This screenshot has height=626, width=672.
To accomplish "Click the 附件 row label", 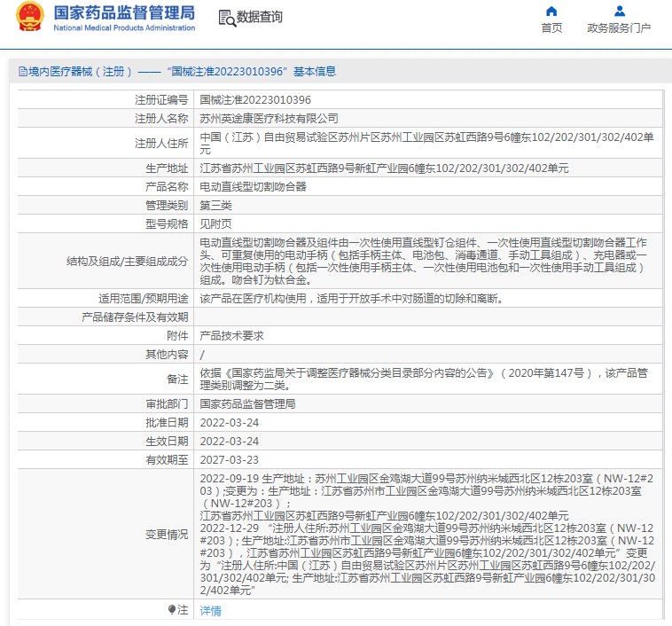I will tap(177, 336).
